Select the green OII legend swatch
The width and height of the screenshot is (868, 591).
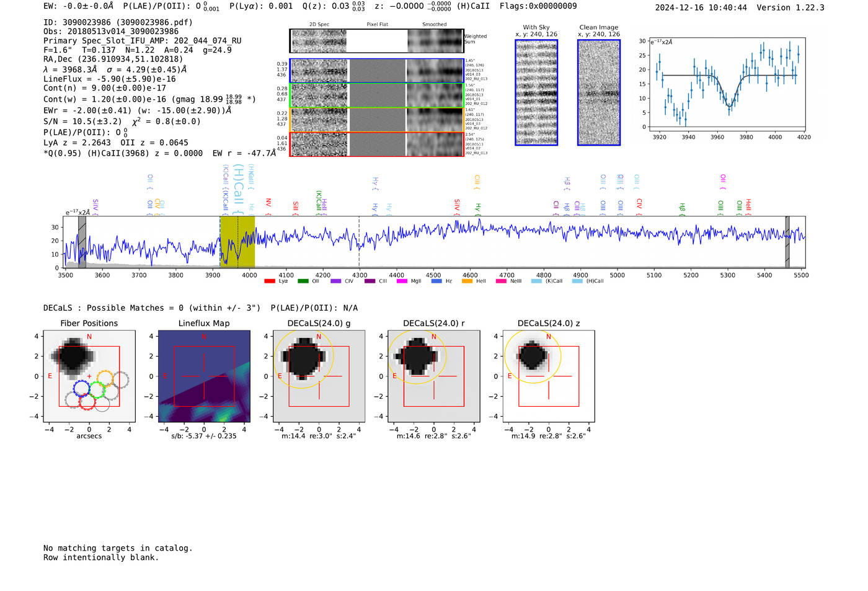(303, 281)
